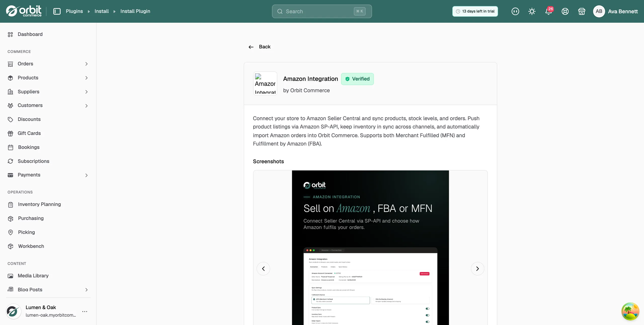Click the Gift Cards gift icon
Viewport: 644px width, 325px height.
pos(10,133)
